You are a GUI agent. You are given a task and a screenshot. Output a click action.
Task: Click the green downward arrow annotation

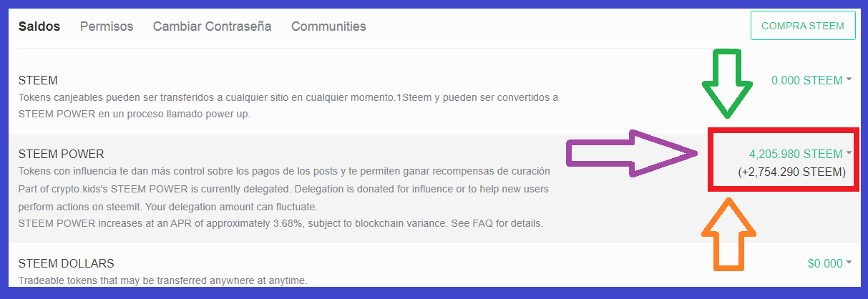click(x=728, y=84)
